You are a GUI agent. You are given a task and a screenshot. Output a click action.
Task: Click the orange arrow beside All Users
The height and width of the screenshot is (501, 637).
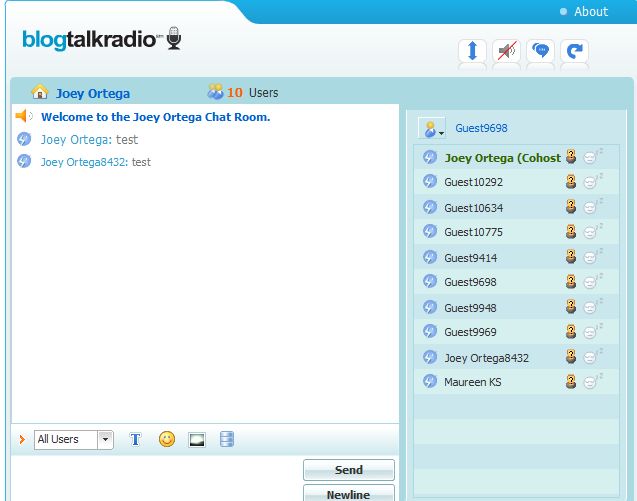click(x=22, y=439)
